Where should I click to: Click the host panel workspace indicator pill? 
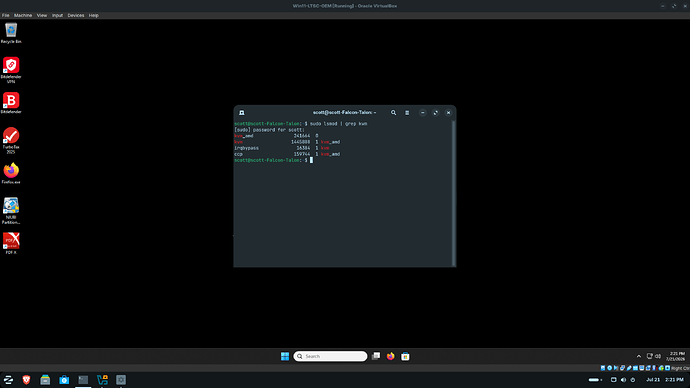[x=595, y=380]
